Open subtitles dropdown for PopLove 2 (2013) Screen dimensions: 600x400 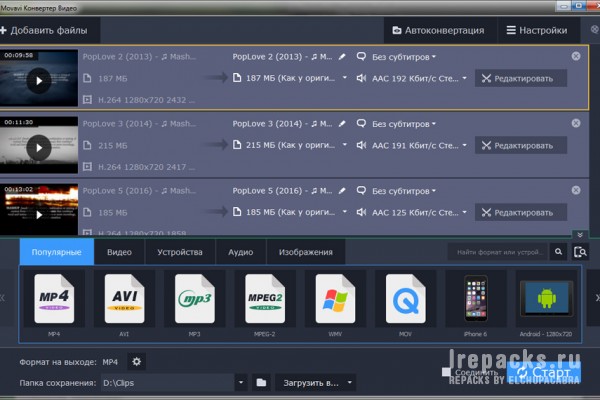[x=404, y=57]
